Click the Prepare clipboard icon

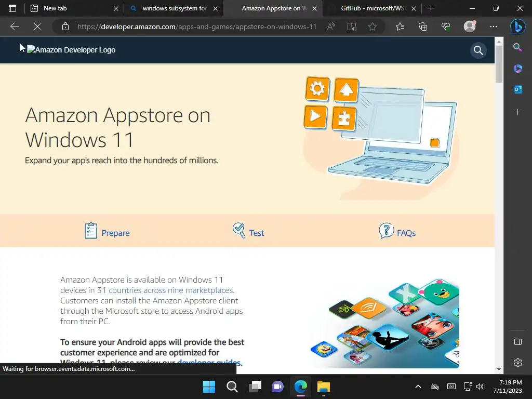click(91, 231)
